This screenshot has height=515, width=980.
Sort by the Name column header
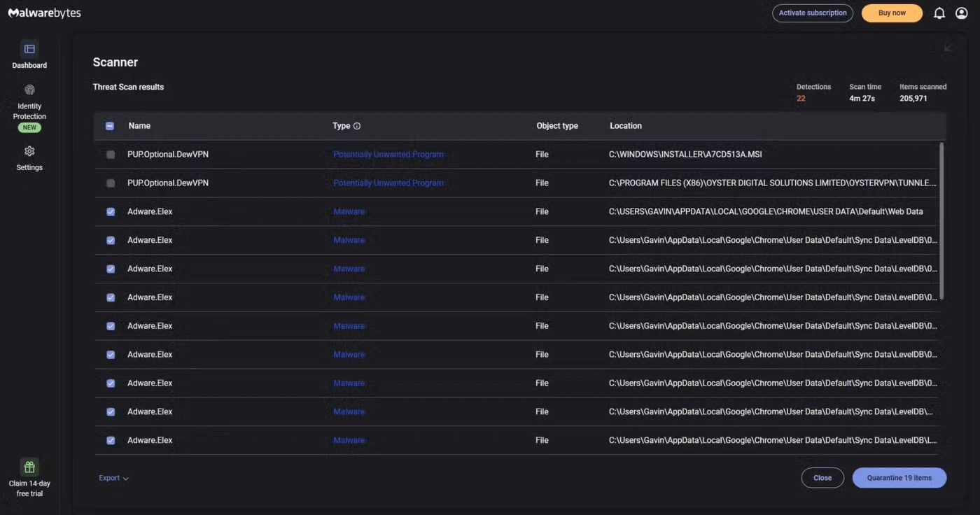[x=139, y=126]
